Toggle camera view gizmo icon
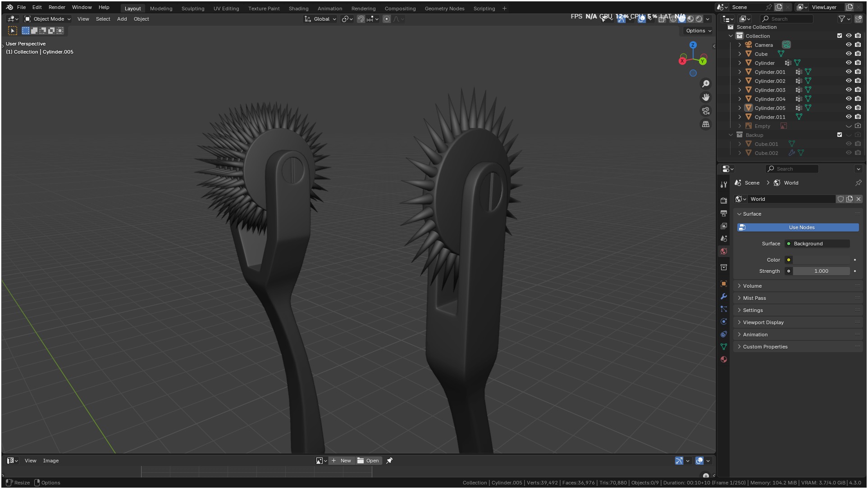 tap(706, 111)
